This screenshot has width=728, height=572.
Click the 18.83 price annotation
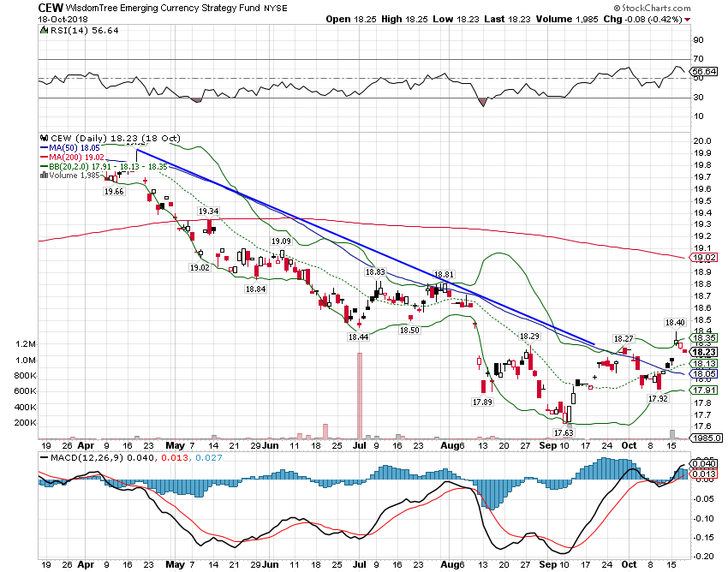pos(375,272)
